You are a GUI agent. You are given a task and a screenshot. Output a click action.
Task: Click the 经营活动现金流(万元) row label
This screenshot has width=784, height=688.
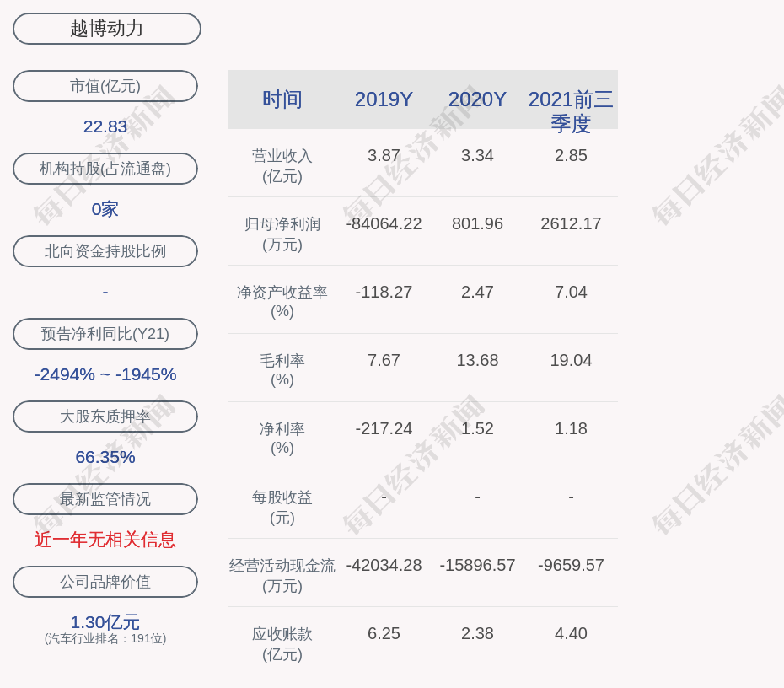282,576
